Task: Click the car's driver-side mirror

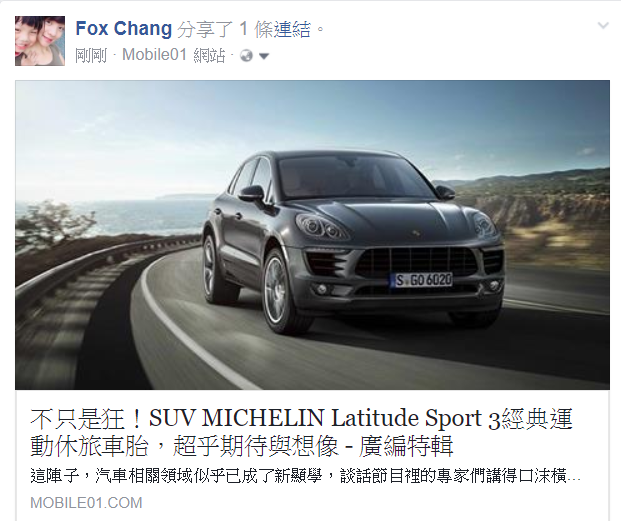Action: coord(251,193)
